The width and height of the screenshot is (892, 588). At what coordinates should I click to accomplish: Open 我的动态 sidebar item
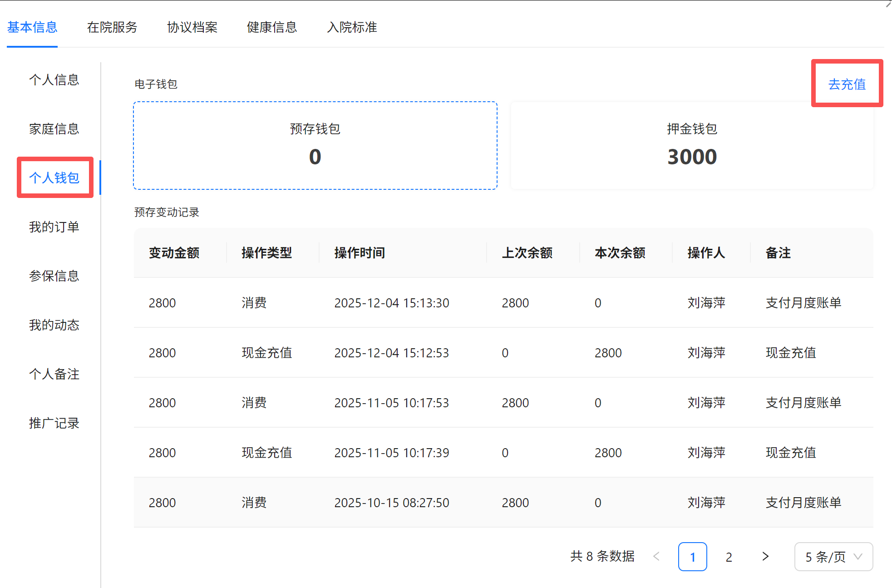tap(54, 325)
